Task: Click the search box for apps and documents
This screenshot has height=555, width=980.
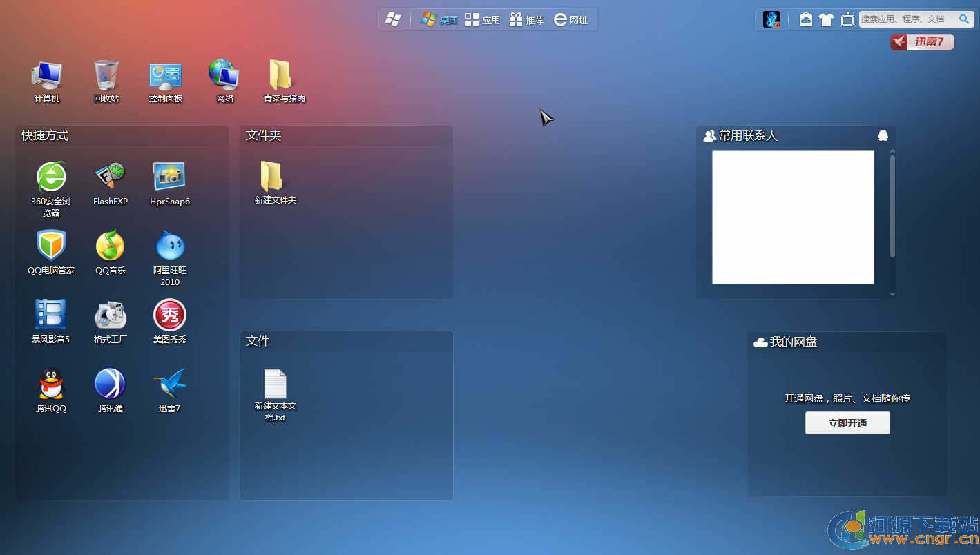Action: (906, 20)
